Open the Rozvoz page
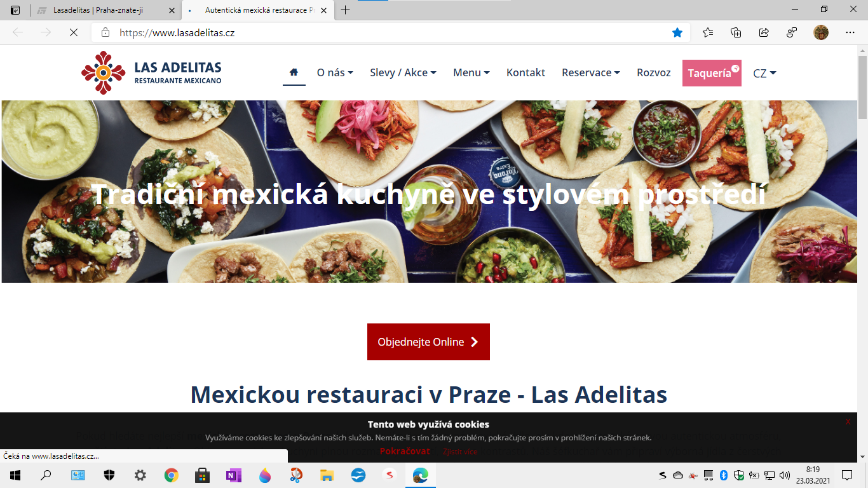The image size is (868, 488). click(x=653, y=72)
